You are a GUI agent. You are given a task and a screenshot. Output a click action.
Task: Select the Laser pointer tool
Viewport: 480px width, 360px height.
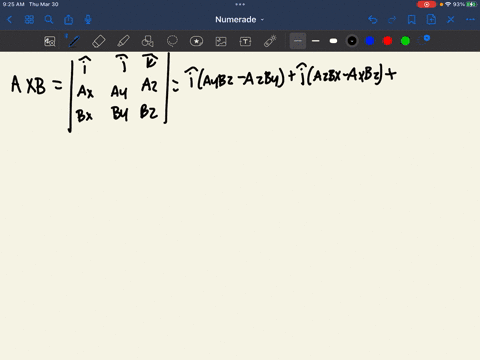click(270, 41)
